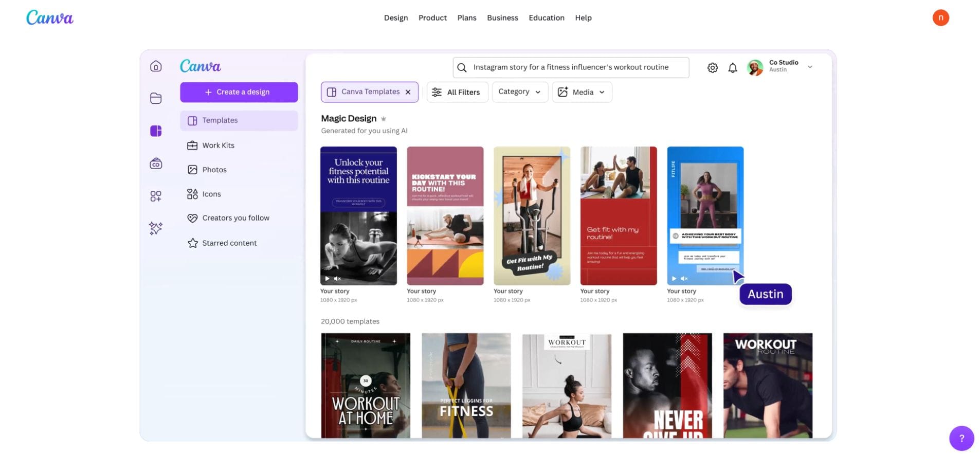Open the Never Give Up template
The height and width of the screenshot is (454, 980).
coord(667,385)
